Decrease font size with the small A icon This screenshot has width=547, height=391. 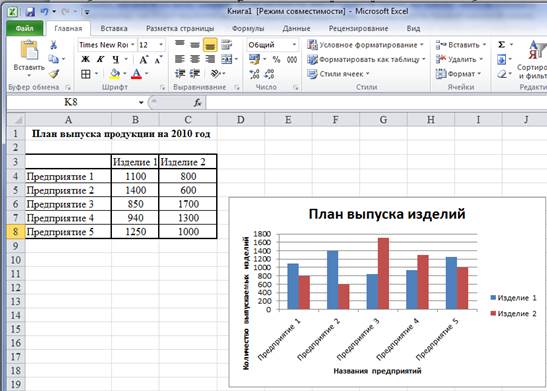tap(158, 60)
